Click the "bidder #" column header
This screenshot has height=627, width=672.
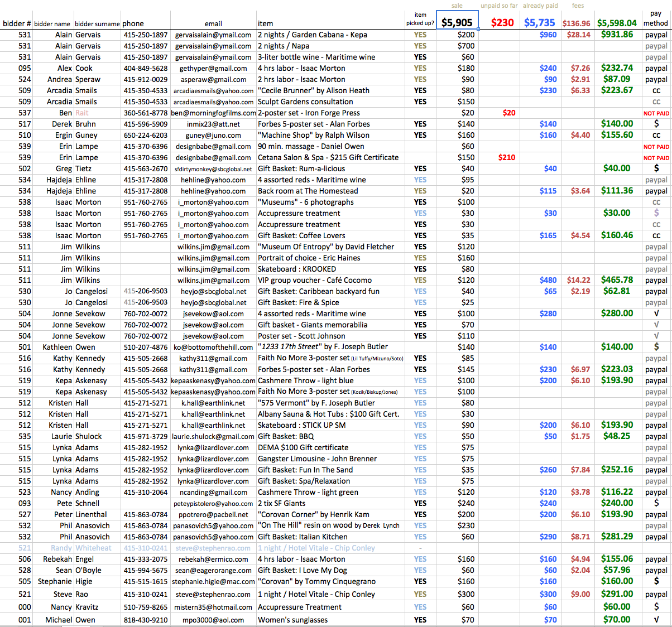(17, 23)
